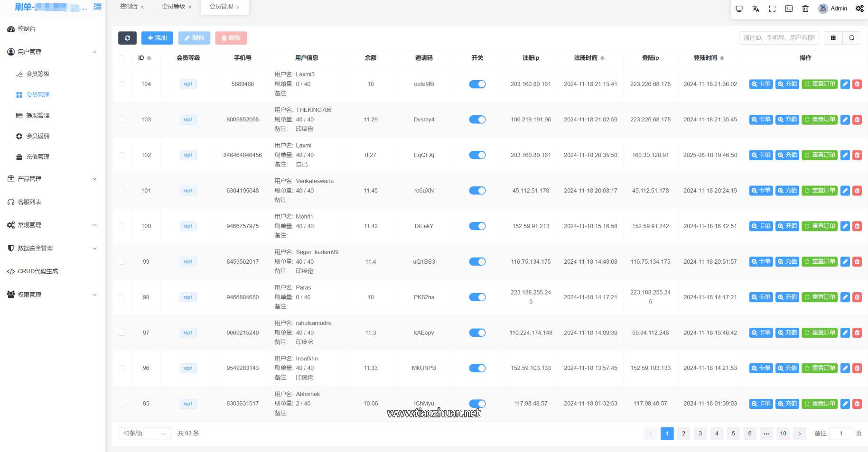Click the 添加 add button
Viewport: 868px width, 452px height.
157,38
